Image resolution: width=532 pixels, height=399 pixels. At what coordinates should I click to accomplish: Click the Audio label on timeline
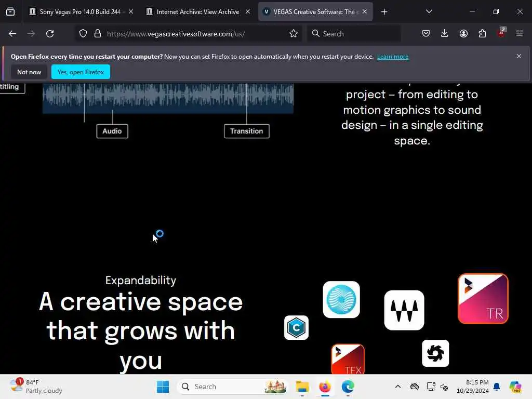[x=112, y=131]
